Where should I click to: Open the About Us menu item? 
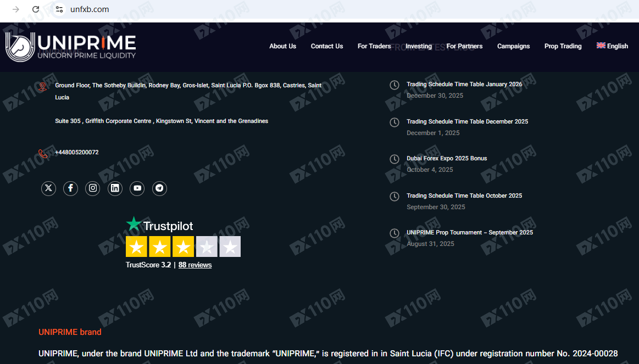click(282, 46)
